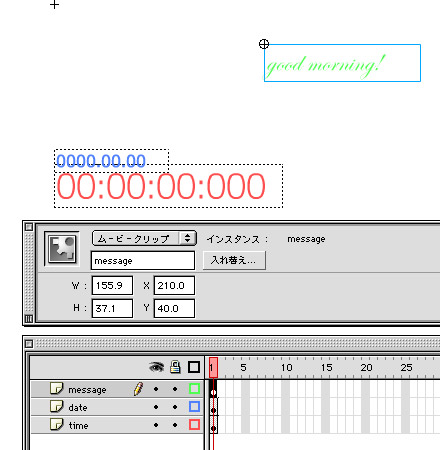440x450 pixels.
Task: Toggle the visibility dot of the date layer
Action: pos(156,407)
